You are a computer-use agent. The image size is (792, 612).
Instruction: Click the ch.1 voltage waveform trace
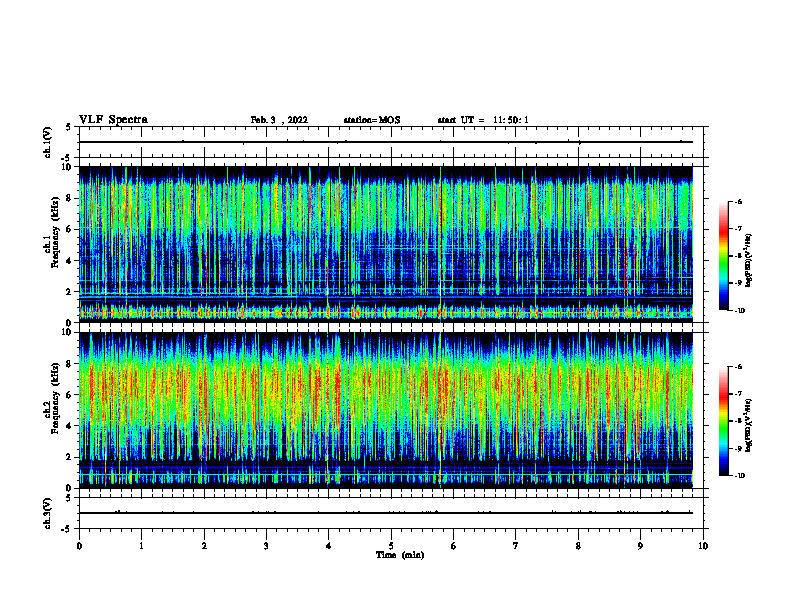click(386, 142)
